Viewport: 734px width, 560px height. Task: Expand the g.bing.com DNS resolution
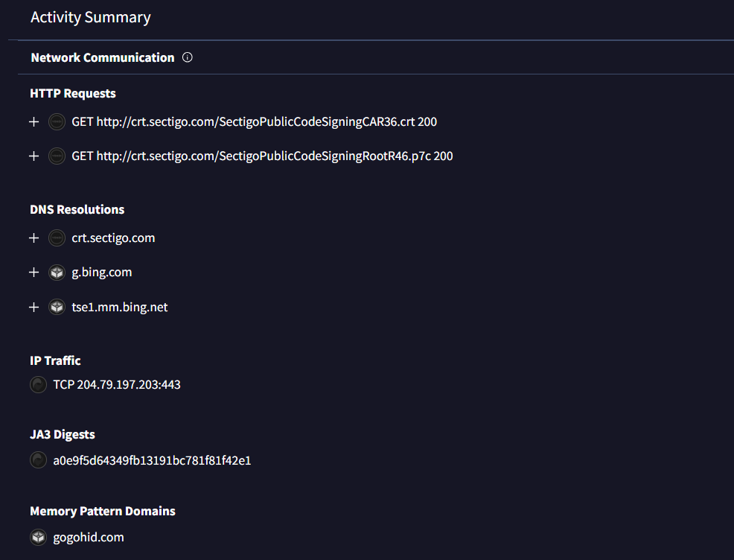click(33, 273)
